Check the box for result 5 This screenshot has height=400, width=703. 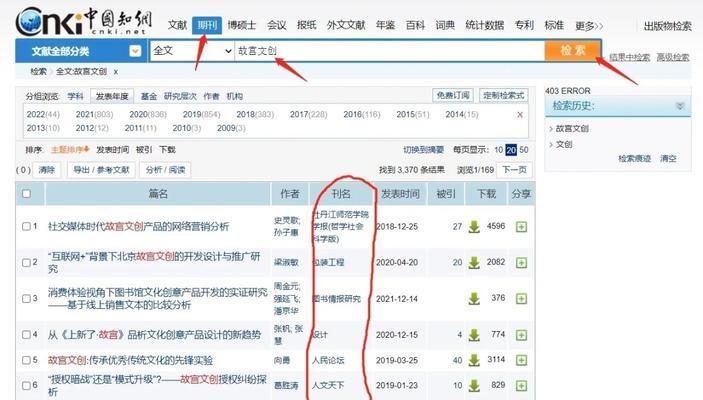pos(26,360)
